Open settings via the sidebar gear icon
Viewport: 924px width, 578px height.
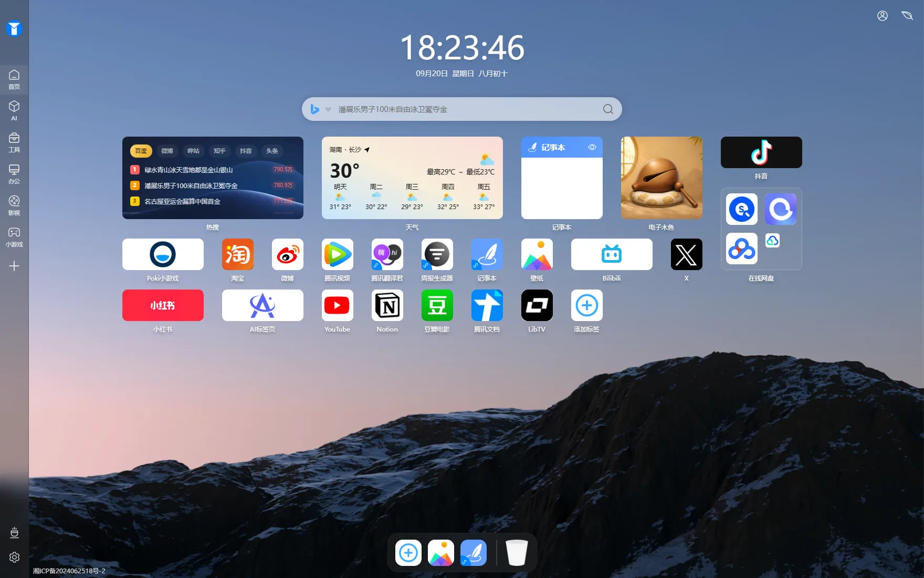pos(14,557)
